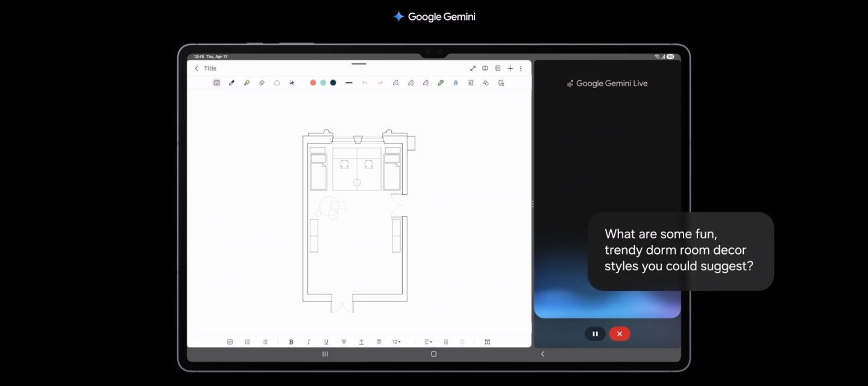The width and height of the screenshot is (868, 386).
Task: Open the AI sketch assist tool
Action: [292, 83]
